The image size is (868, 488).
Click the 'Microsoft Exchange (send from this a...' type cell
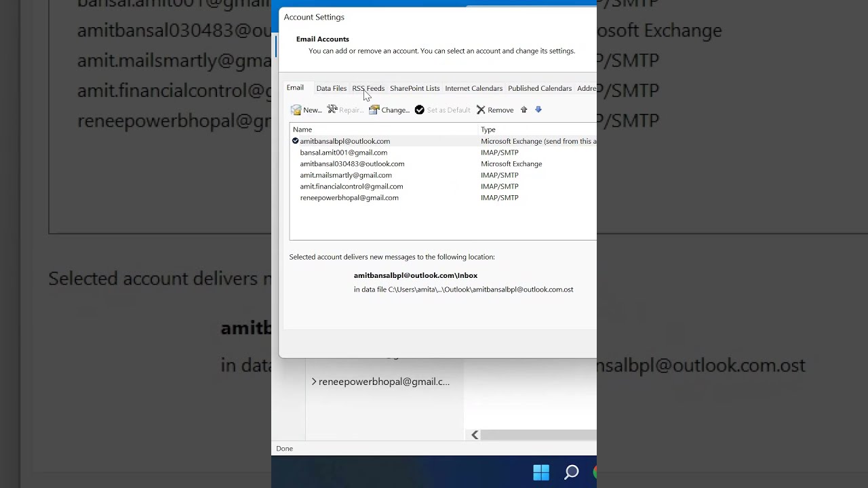click(538, 141)
